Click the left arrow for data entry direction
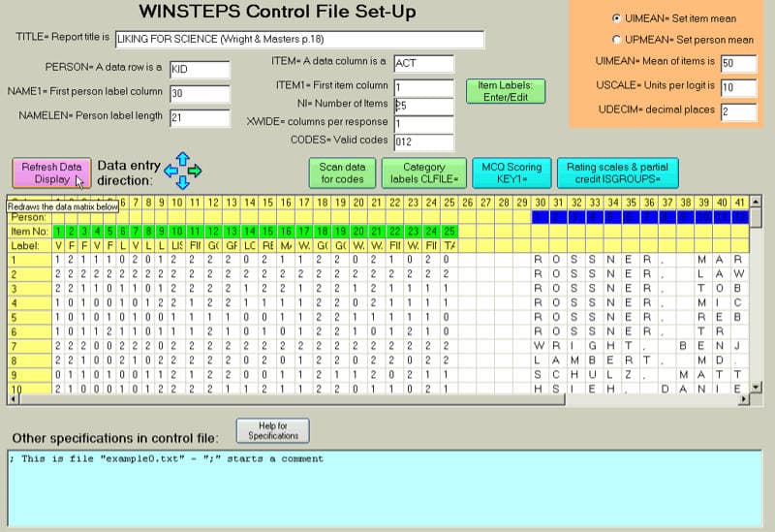 point(170,172)
